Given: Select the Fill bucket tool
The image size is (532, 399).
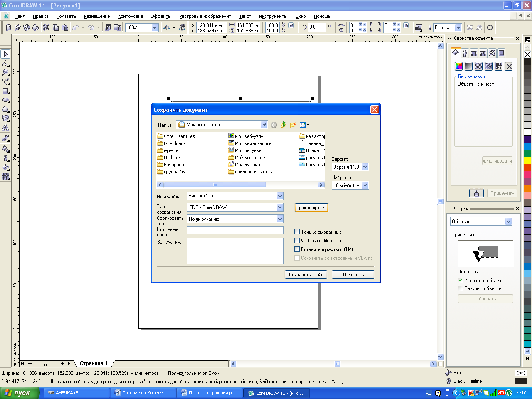Looking at the screenshot, I should click(x=6, y=167).
